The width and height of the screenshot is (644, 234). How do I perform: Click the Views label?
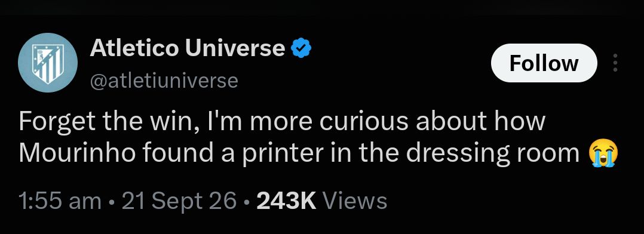click(355, 201)
